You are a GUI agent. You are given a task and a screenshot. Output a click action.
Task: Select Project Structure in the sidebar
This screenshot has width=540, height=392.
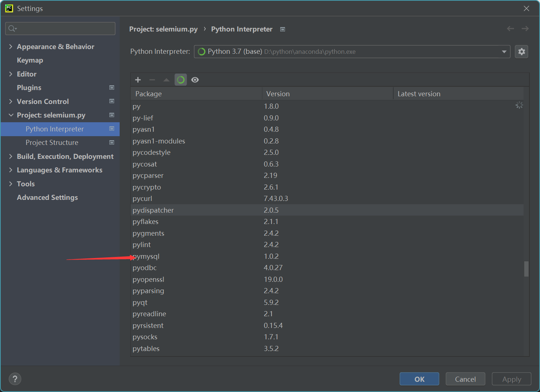pos(52,143)
